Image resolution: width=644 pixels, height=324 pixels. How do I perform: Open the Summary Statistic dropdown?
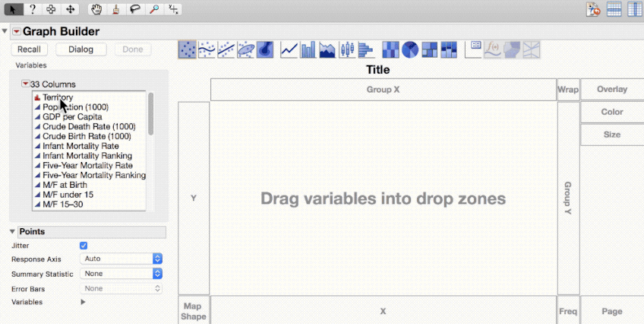point(122,274)
